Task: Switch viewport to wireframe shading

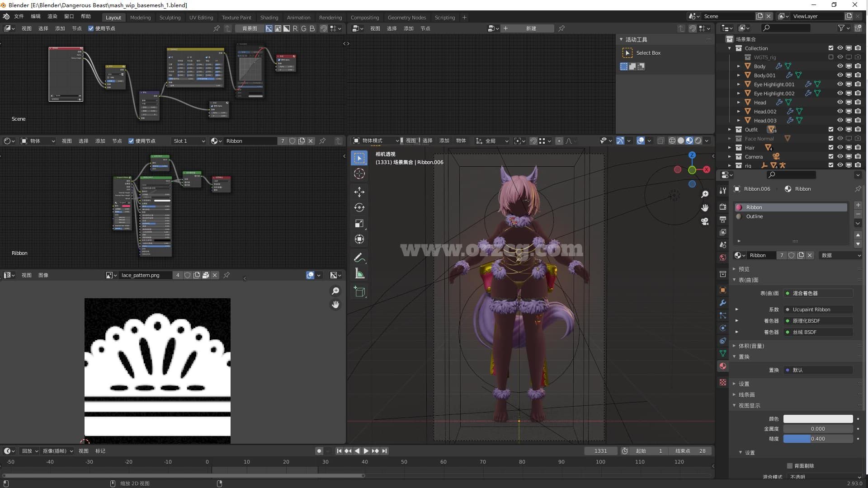Action: pyautogui.click(x=672, y=141)
